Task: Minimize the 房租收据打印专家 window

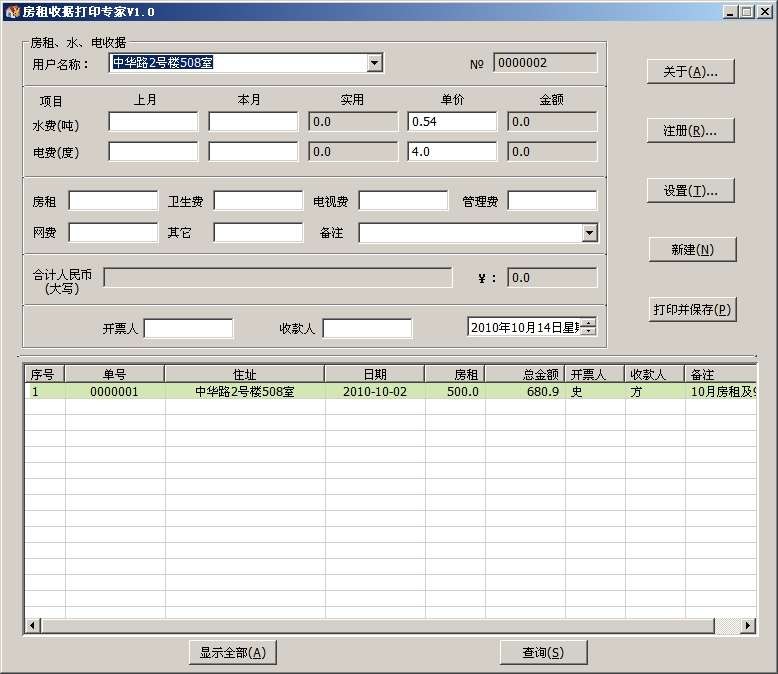Action: click(729, 11)
